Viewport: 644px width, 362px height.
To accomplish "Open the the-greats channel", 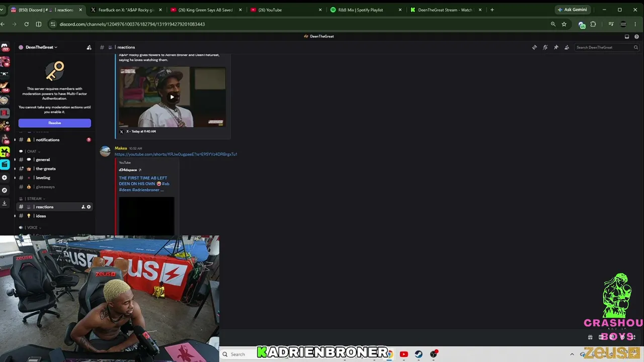I will click(55, 168).
